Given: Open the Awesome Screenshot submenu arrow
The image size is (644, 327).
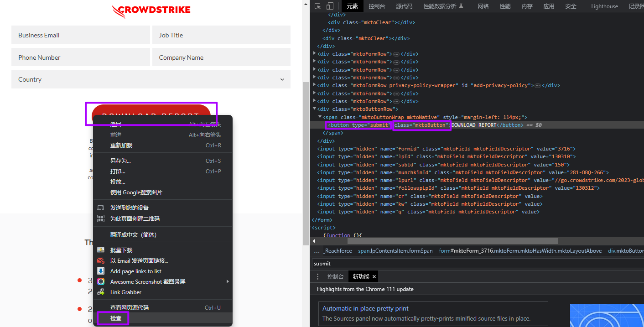Looking at the screenshot, I should point(228,281).
